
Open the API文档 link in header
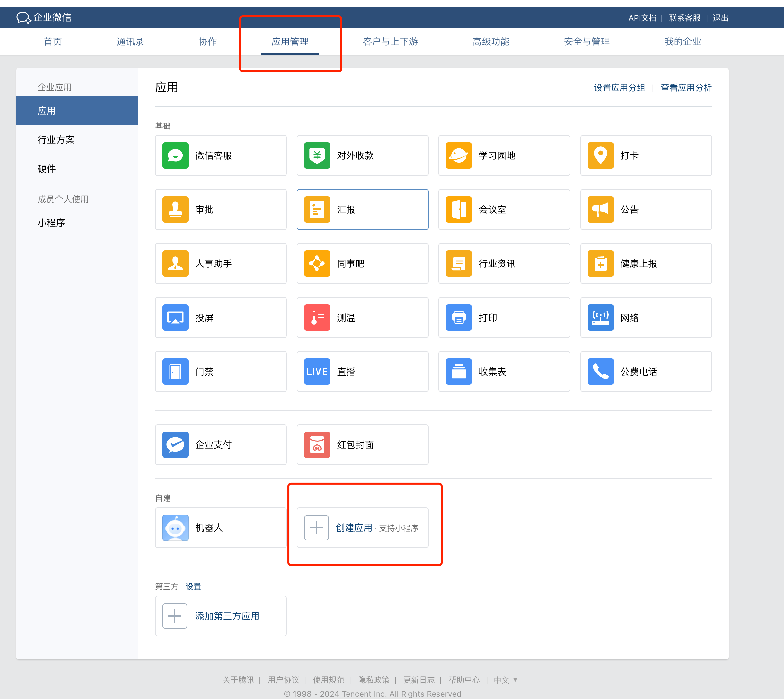pos(642,18)
